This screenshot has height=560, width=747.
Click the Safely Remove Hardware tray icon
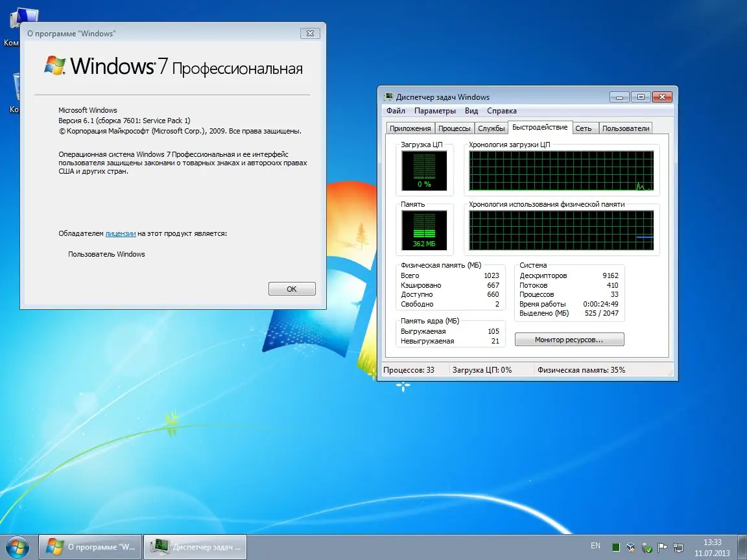(646, 547)
